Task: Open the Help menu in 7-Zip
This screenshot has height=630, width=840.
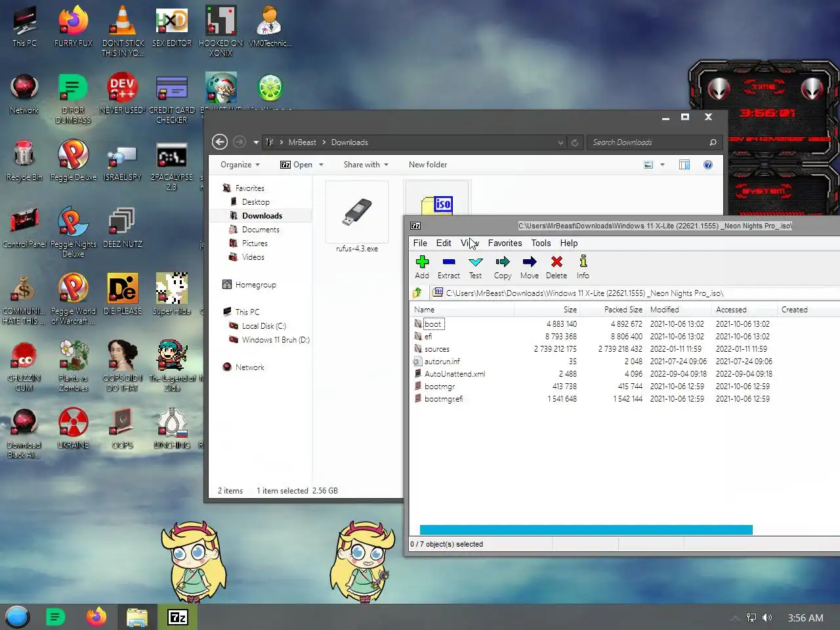Action: coord(569,243)
